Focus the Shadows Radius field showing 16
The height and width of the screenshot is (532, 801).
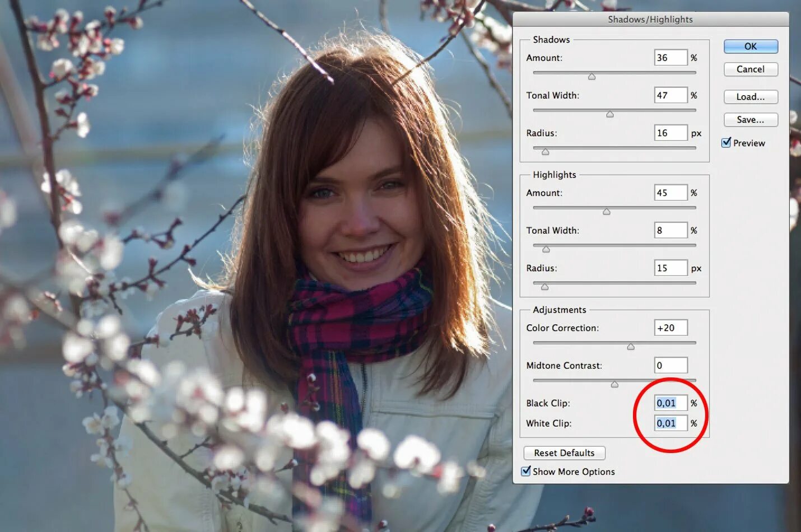[670, 133]
